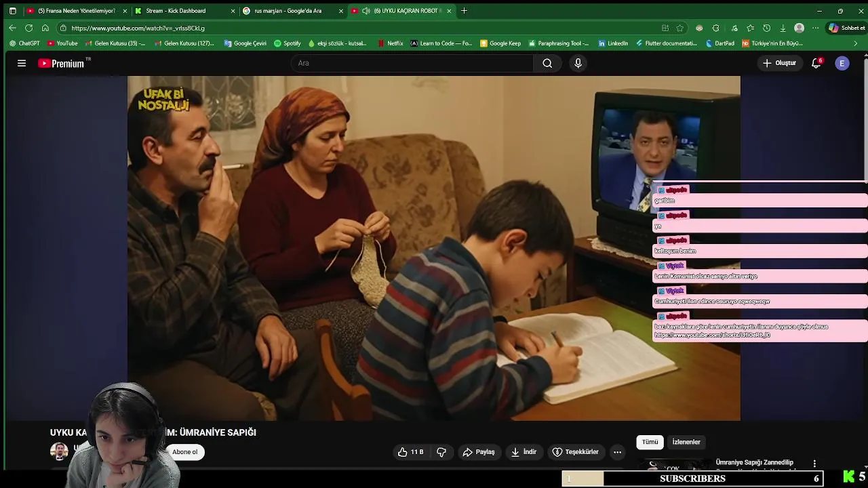Open a new browser tab
The height and width of the screenshot is (488, 868).
click(x=464, y=11)
